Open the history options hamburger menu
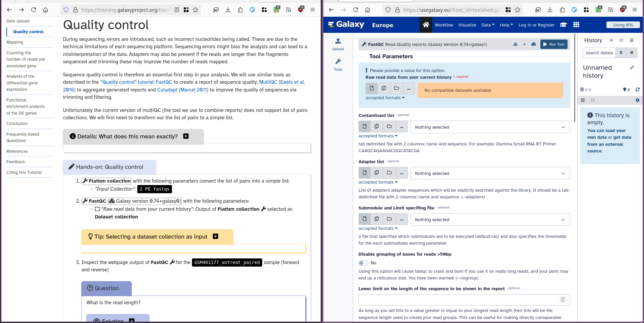This screenshot has height=323, width=644. tap(632, 40)
